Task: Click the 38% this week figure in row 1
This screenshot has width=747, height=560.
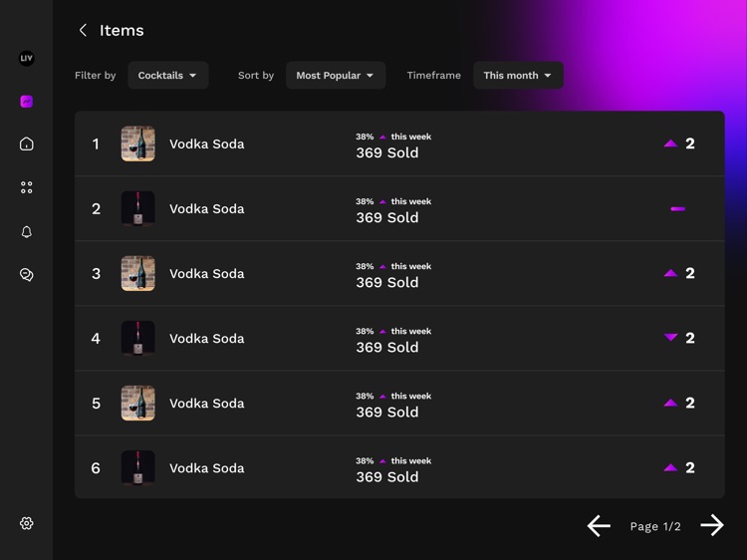Action: coord(393,137)
